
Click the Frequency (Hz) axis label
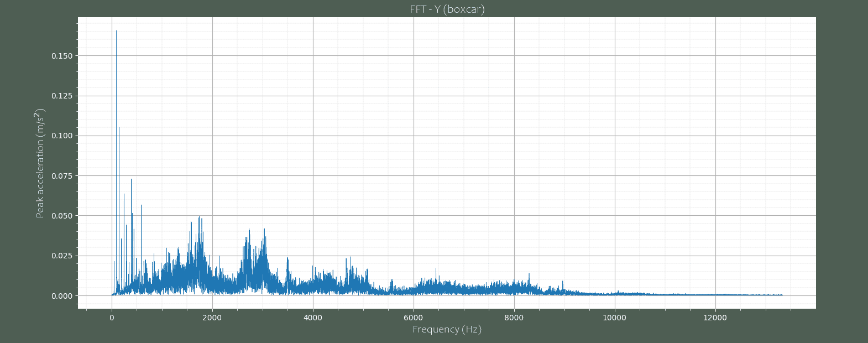point(447,330)
